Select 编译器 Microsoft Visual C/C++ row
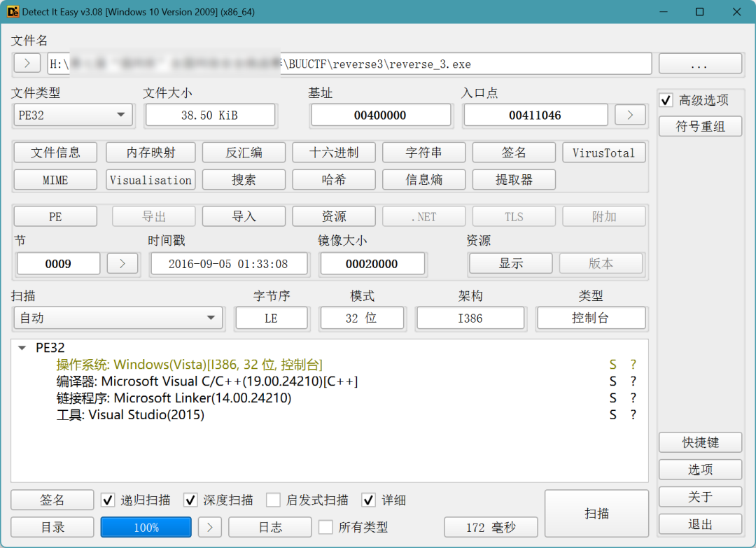This screenshot has width=756, height=548. 329,381
